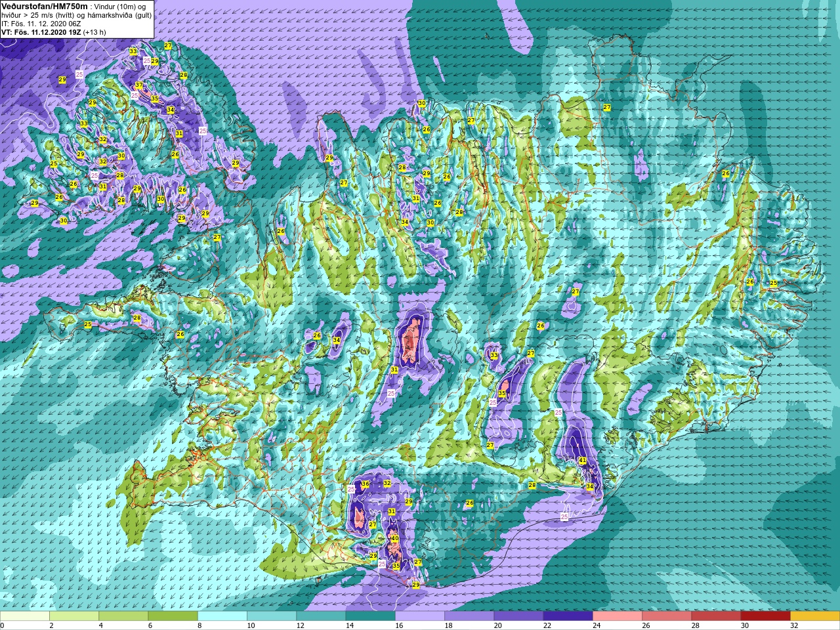The image size is (840, 630).
Task: Click the legend scale number 8
Action: point(199,626)
